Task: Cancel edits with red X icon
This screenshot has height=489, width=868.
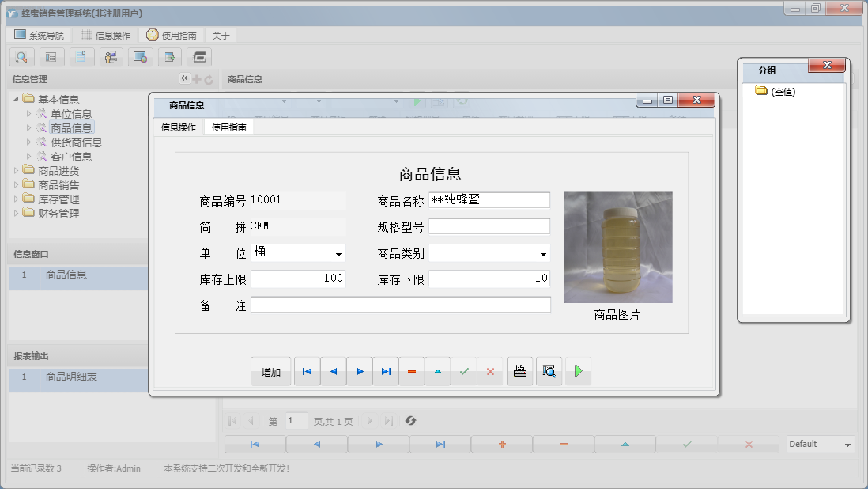Action: pos(490,370)
